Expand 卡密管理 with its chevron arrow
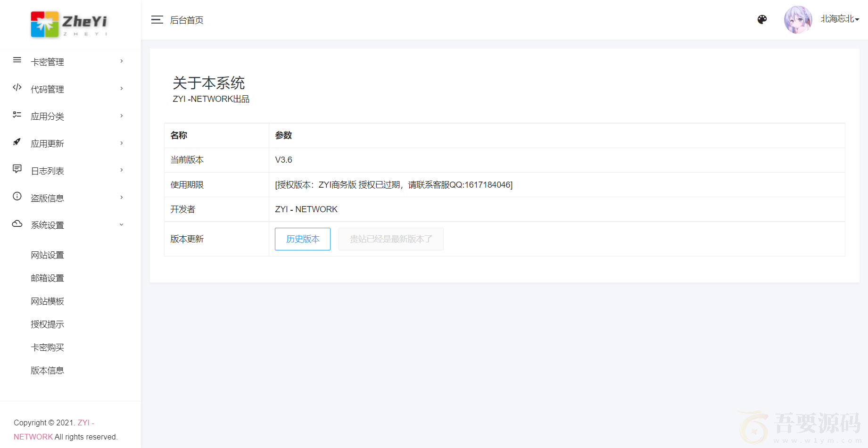The width and height of the screenshot is (868, 448). [x=122, y=61]
